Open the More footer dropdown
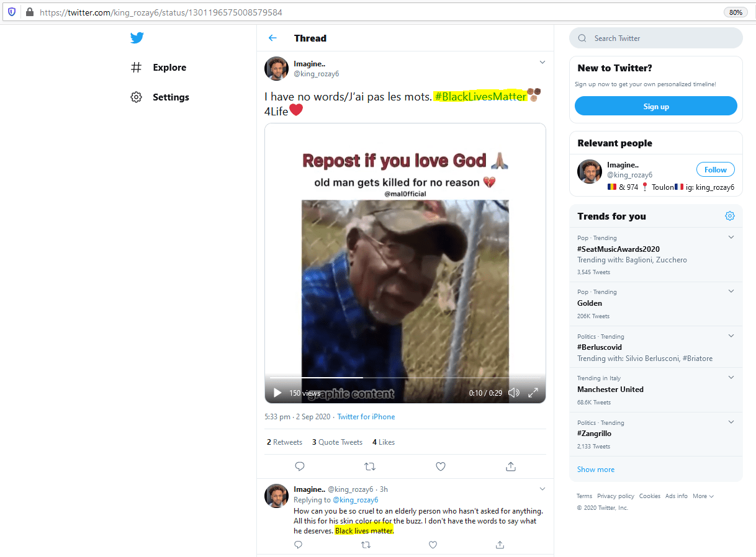This screenshot has height=557, width=756. [x=703, y=496]
